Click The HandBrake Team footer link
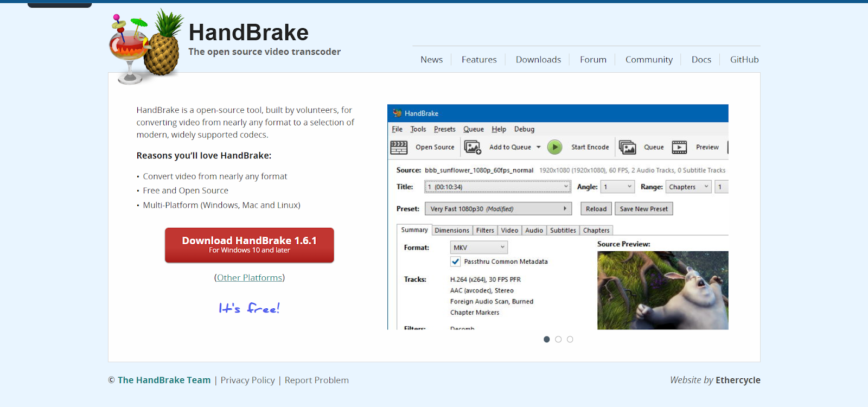Image resolution: width=868 pixels, height=407 pixels. click(164, 380)
